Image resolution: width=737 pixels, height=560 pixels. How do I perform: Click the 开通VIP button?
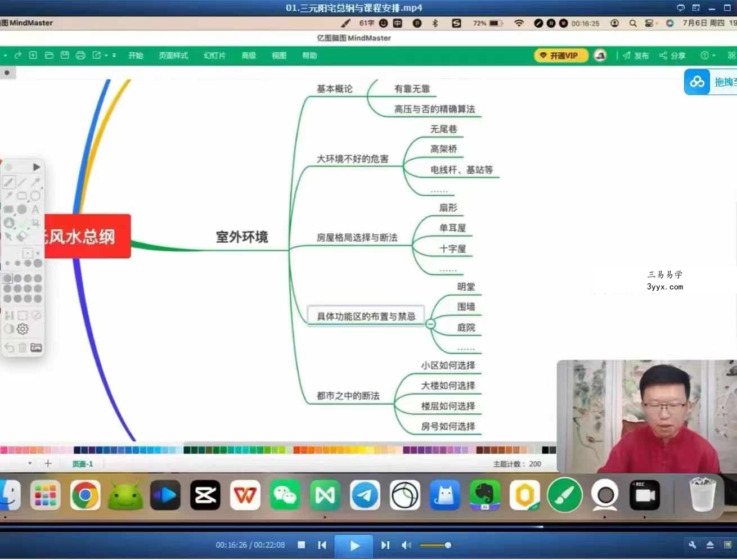pyautogui.click(x=560, y=55)
